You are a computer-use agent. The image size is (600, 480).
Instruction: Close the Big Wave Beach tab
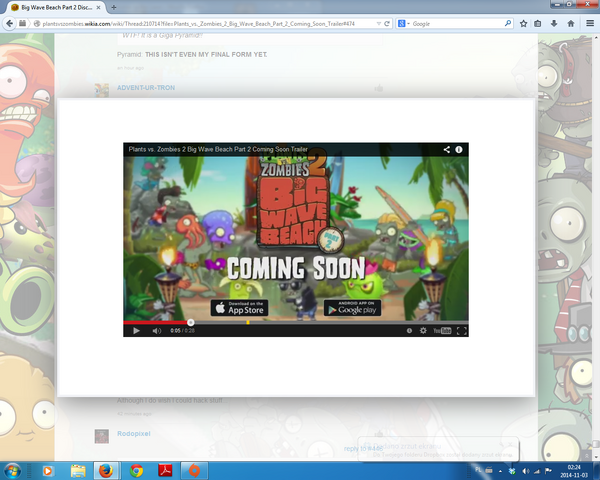(x=98, y=7)
